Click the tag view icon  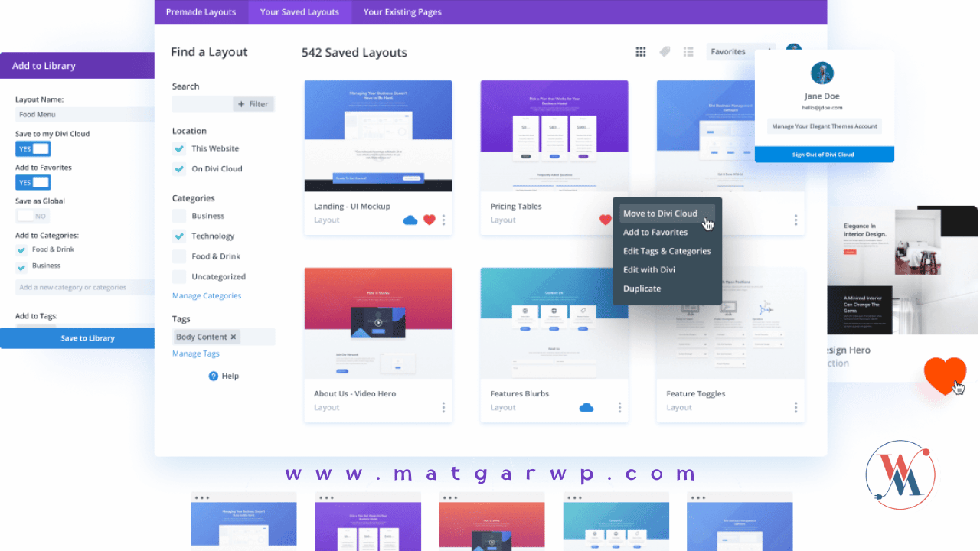pyautogui.click(x=665, y=52)
